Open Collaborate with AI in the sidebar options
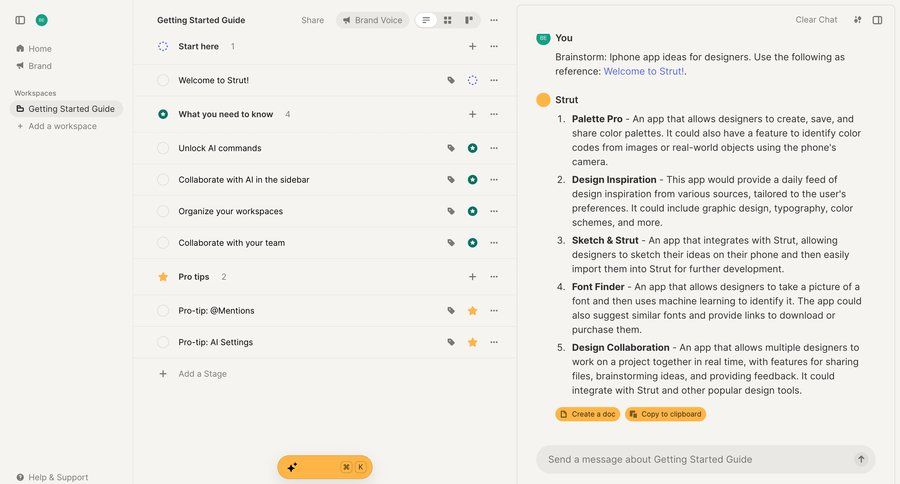The image size is (900, 484). tap(494, 180)
